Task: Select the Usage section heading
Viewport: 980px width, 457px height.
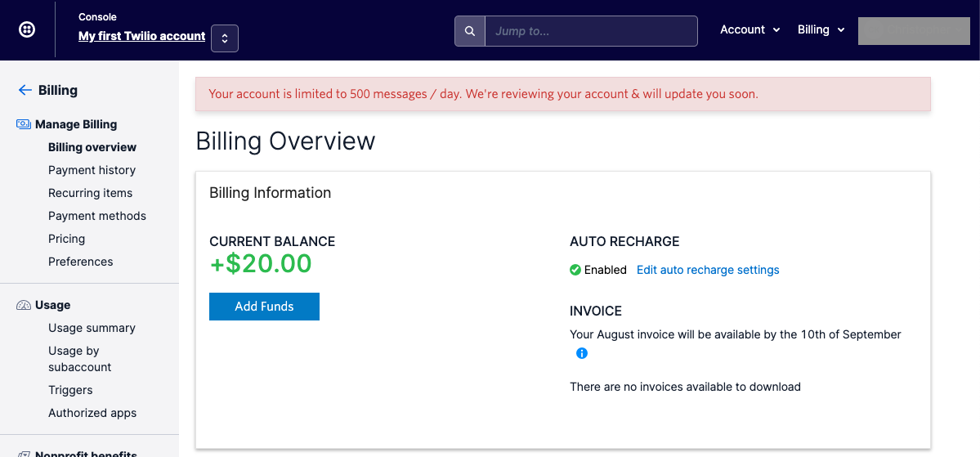Action: coord(52,305)
